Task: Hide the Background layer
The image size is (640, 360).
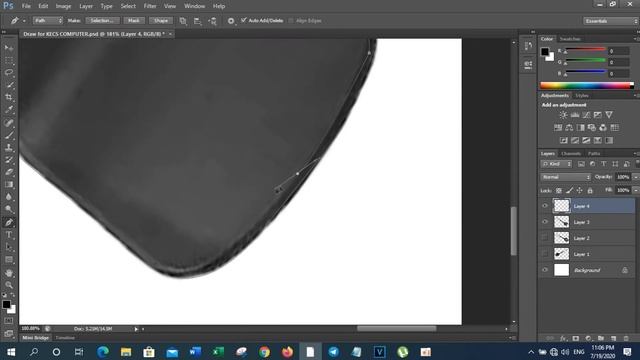Action: 545,270
